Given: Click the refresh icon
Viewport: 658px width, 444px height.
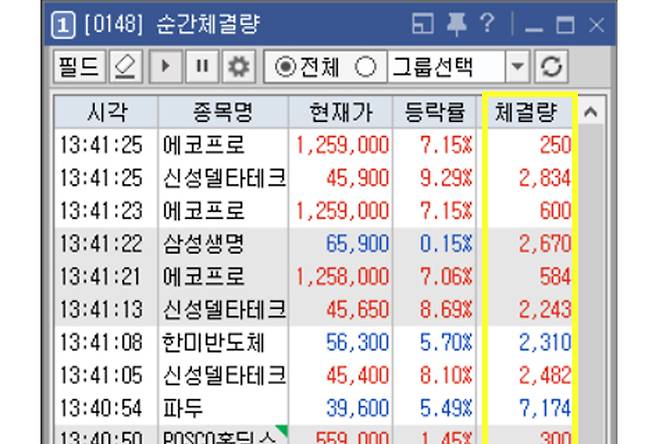Looking at the screenshot, I should [551, 67].
